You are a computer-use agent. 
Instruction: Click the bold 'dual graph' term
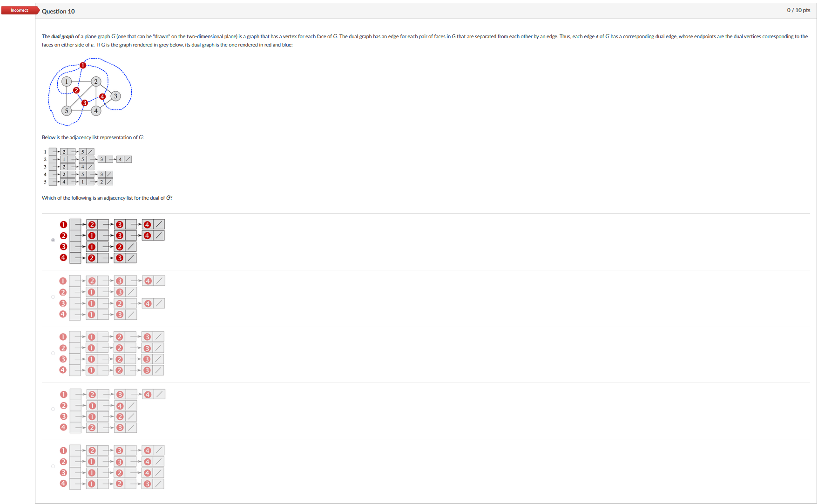[x=63, y=36]
